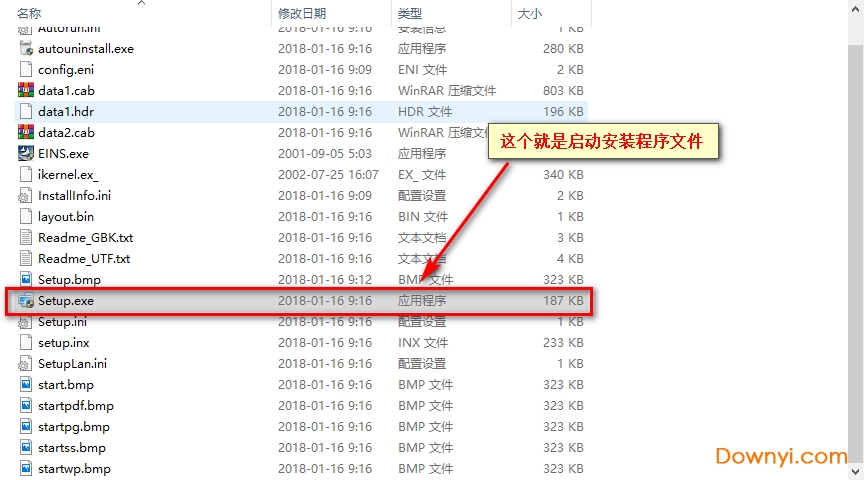Sort files by the 类型 column header
Viewport: 864px width, 480px height.
[410, 13]
